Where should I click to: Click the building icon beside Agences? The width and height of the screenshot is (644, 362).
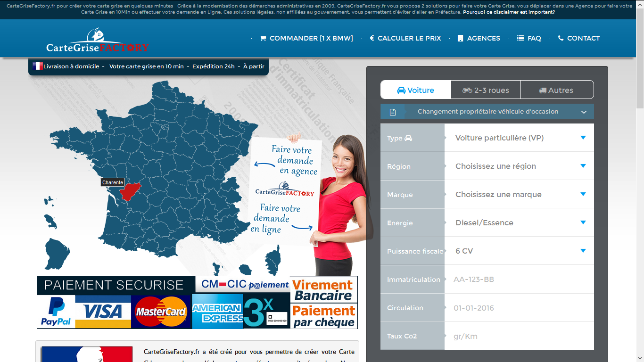tap(461, 38)
